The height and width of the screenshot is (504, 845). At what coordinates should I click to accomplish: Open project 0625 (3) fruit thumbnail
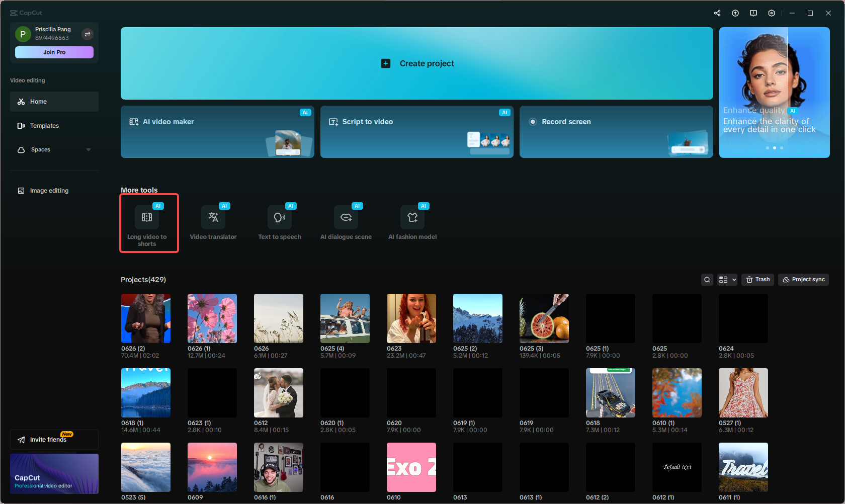tap(544, 318)
